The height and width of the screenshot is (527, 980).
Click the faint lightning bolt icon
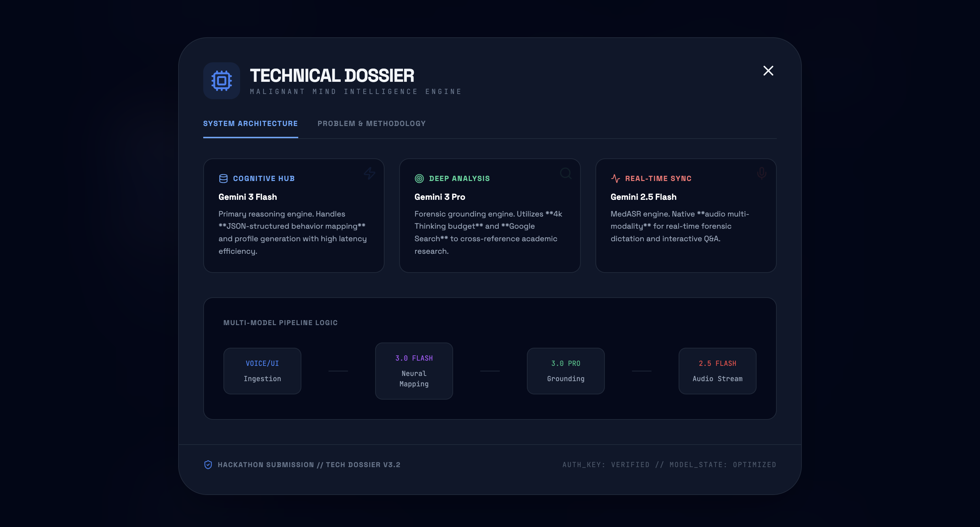tap(369, 173)
